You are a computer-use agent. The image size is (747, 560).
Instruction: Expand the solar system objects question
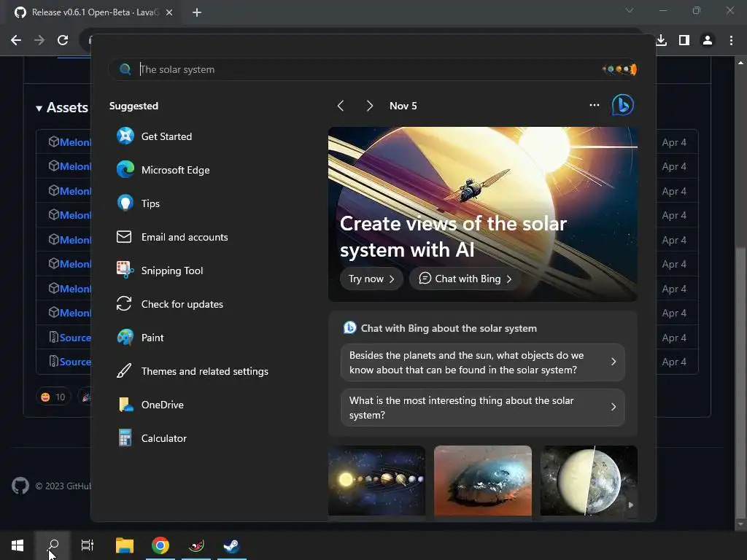pos(483,362)
